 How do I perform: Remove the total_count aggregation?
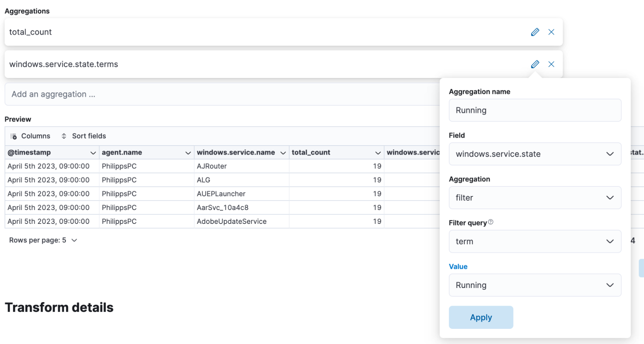[551, 32]
